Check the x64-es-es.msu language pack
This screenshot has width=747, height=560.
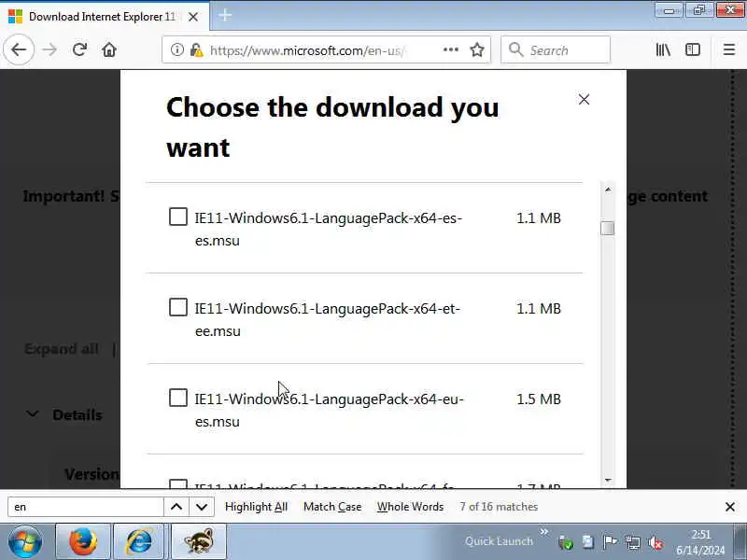178,217
